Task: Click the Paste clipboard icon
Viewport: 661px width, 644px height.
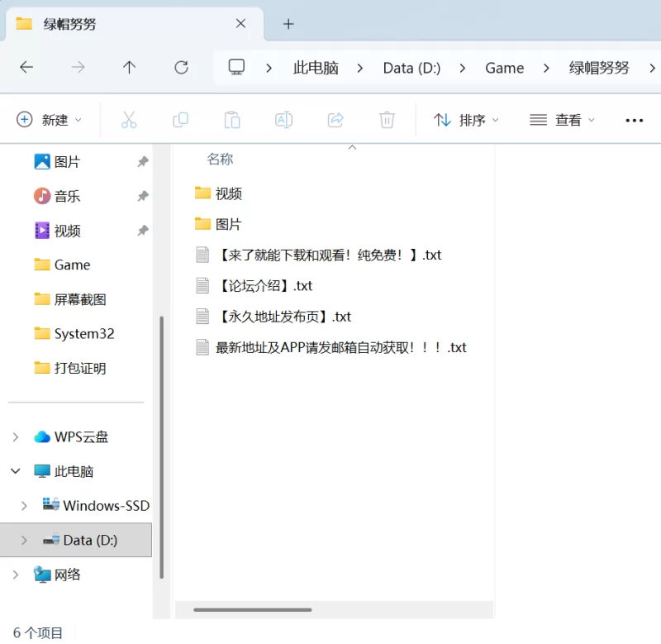Action: (232, 120)
